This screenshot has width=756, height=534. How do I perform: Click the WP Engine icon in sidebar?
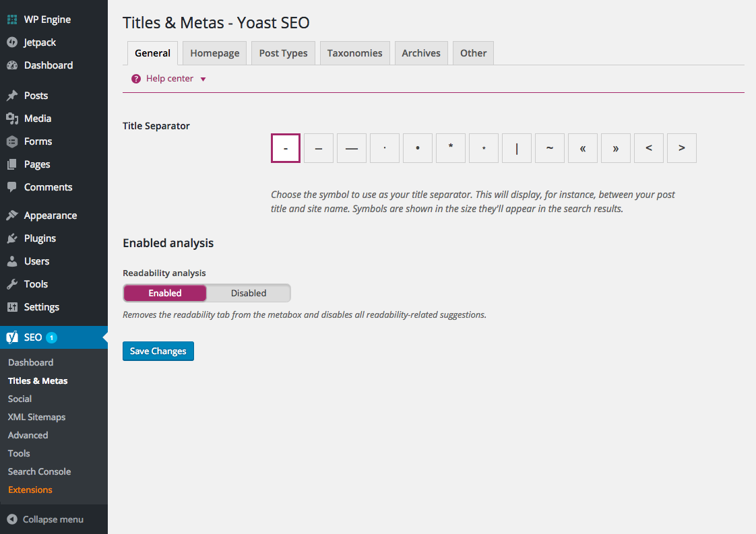click(12, 20)
